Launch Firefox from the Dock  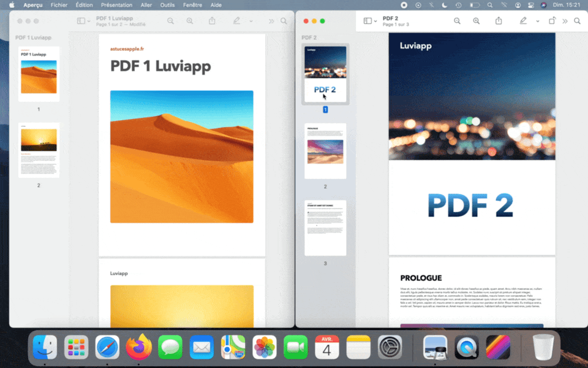[x=138, y=347]
